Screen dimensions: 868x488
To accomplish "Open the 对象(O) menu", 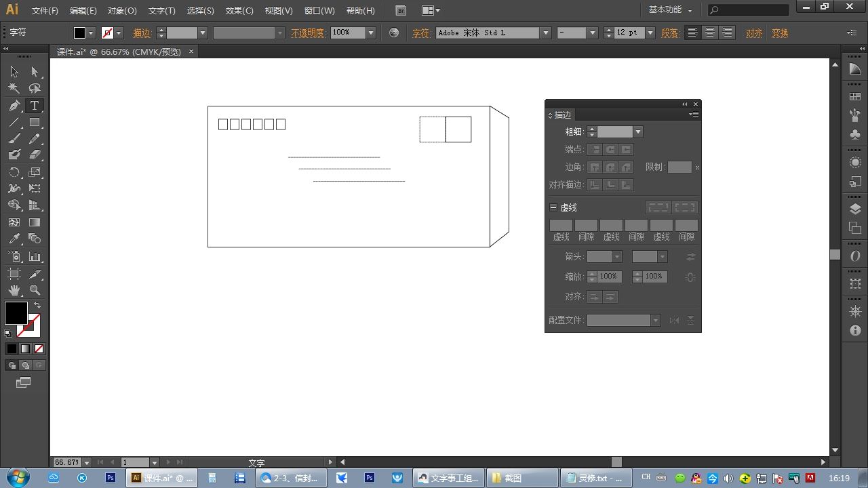I will point(122,11).
